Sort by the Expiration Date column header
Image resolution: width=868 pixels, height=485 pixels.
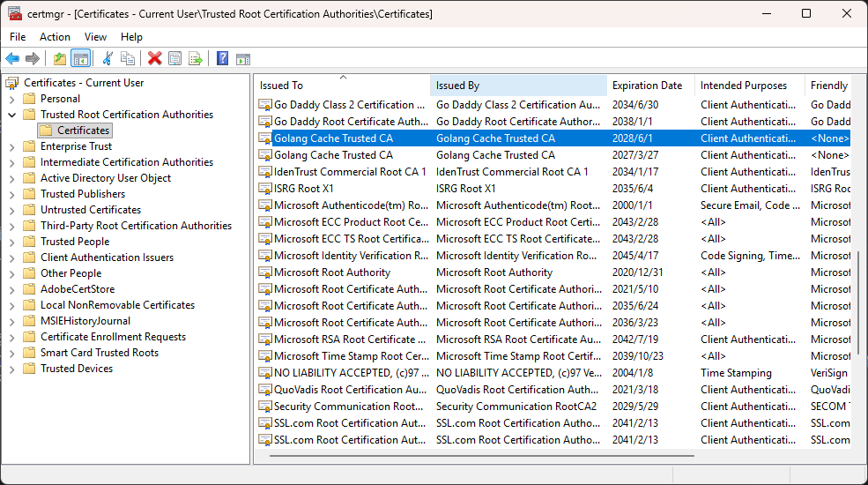tap(647, 86)
